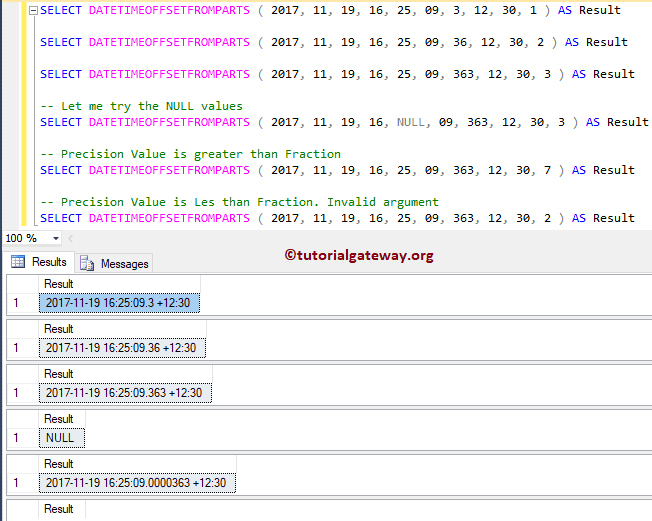652x521 pixels.
Task: Click Result header above the 09.0000363 value
Action: (137, 464)
